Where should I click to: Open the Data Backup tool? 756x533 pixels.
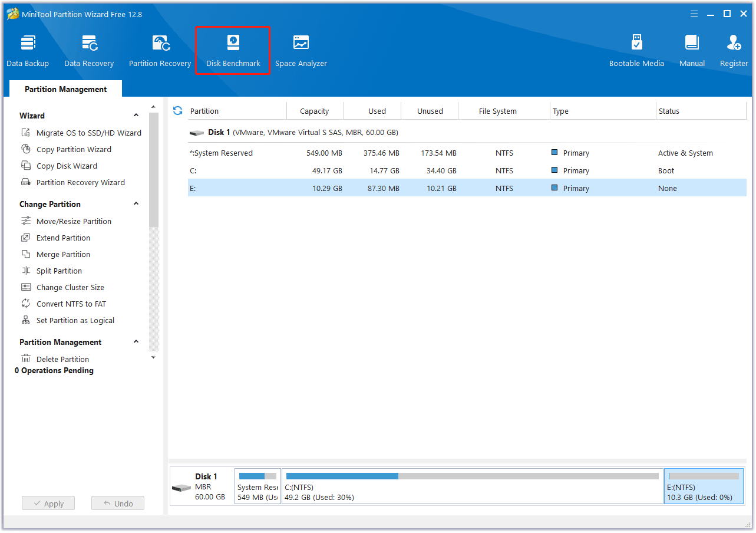[x=28, y=51]
